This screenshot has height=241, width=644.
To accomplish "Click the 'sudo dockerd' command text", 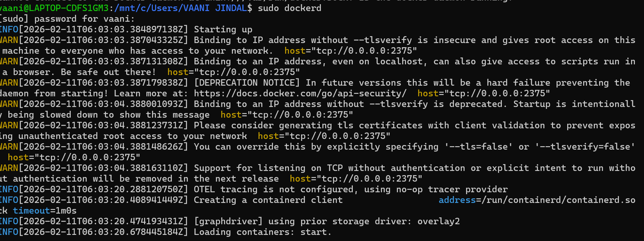I will pyautogui.click(x=289, y=8).
